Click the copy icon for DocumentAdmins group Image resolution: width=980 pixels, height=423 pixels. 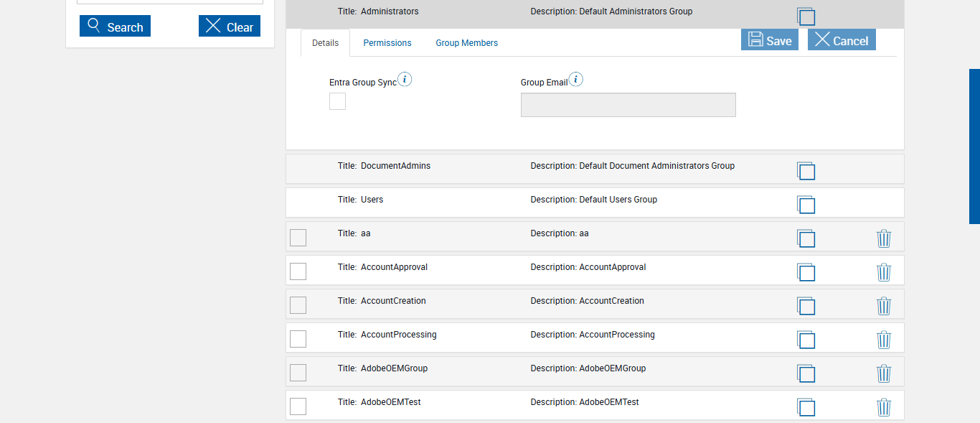tap(806, 170)
